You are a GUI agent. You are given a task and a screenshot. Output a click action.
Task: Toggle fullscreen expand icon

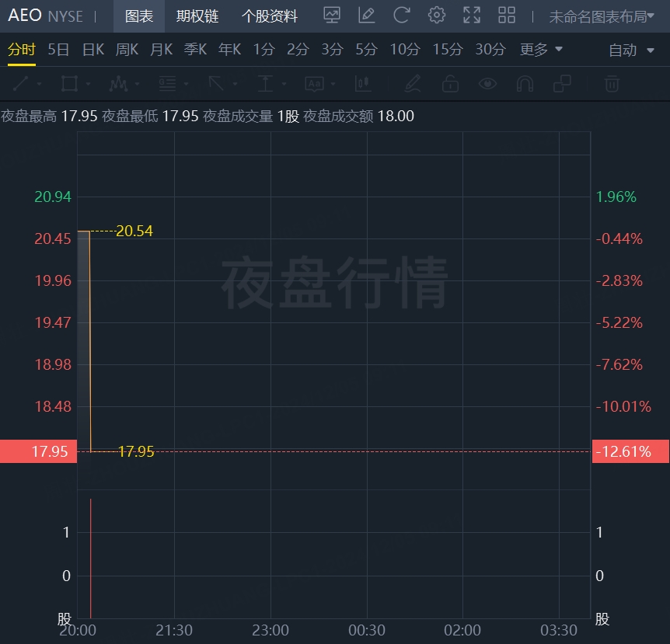tap(472, 16)
